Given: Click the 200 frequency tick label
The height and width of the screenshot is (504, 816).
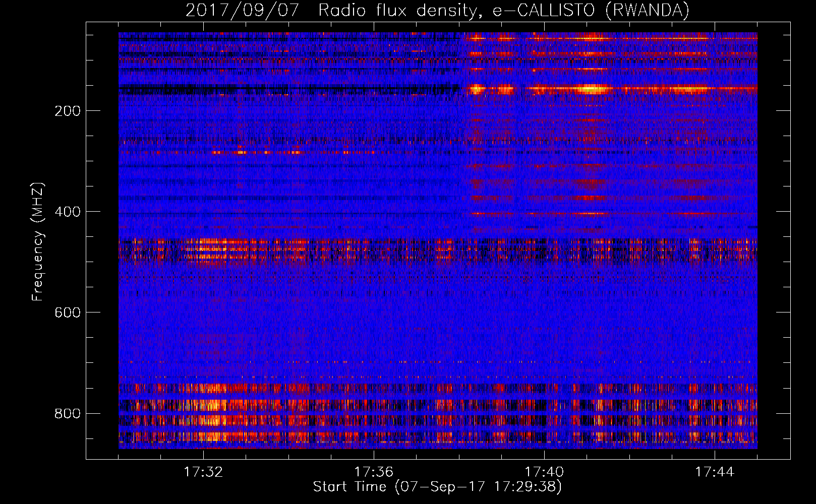Looking at the screenshot, I should click(68, 111).
